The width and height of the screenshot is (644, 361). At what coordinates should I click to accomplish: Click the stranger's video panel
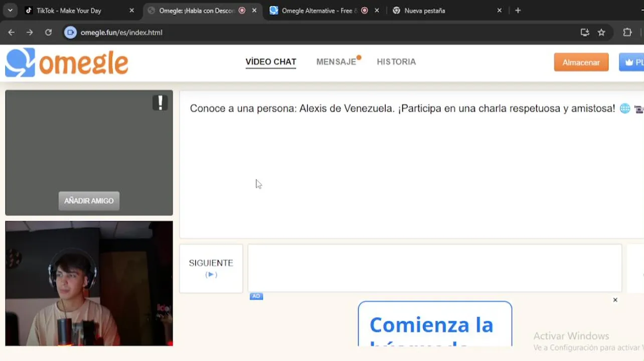[89, 153]
